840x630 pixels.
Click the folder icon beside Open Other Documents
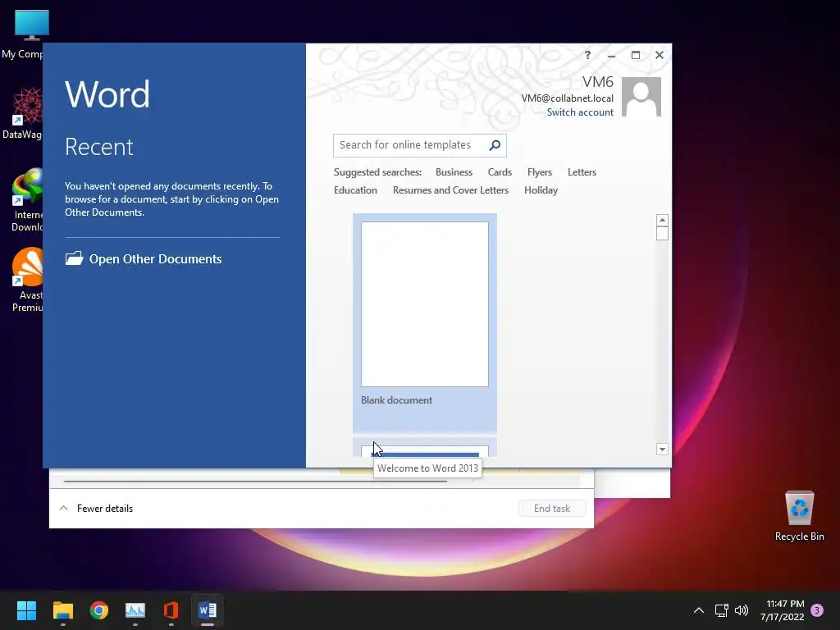[74, 258]
